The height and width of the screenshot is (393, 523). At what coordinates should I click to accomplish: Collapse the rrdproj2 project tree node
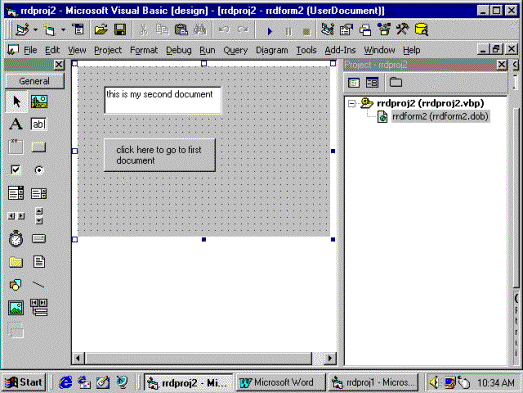(x=352, y=103)
